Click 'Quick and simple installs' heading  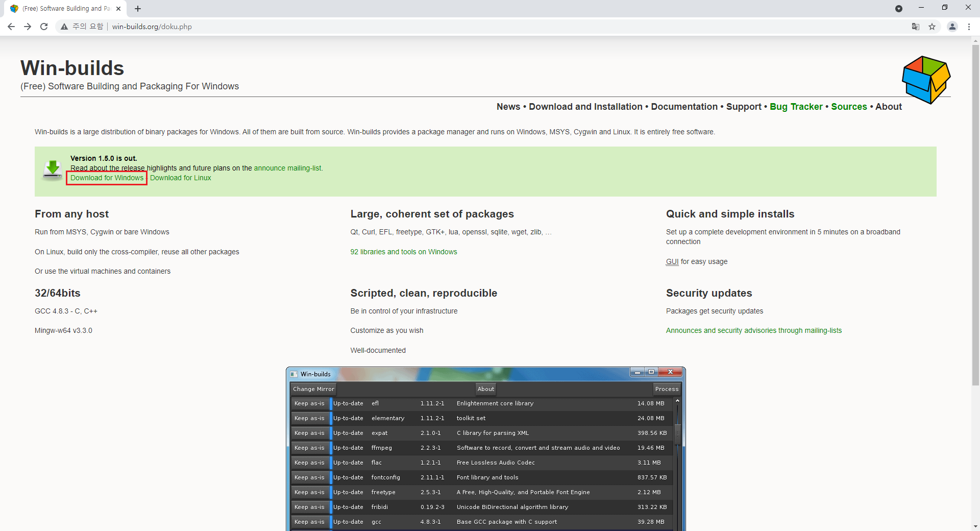[730, 214]
